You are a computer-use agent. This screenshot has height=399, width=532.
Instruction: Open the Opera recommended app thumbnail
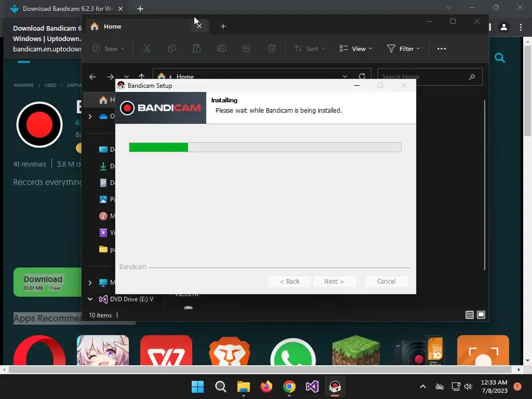point(39,350)
